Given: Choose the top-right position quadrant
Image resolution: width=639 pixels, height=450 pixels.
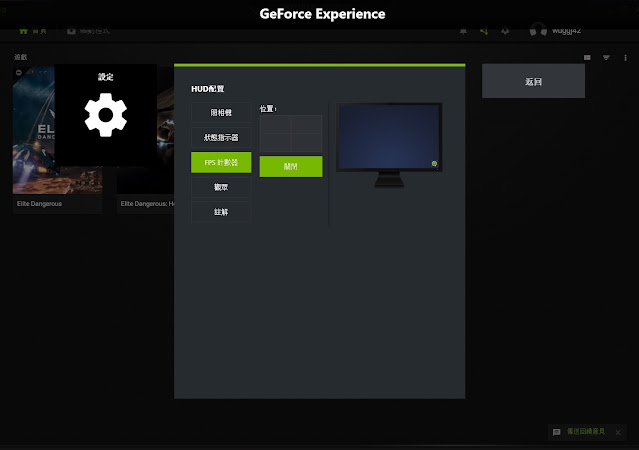Looking at the screenshot, I should pyautogui.click(x=306, y=124).
